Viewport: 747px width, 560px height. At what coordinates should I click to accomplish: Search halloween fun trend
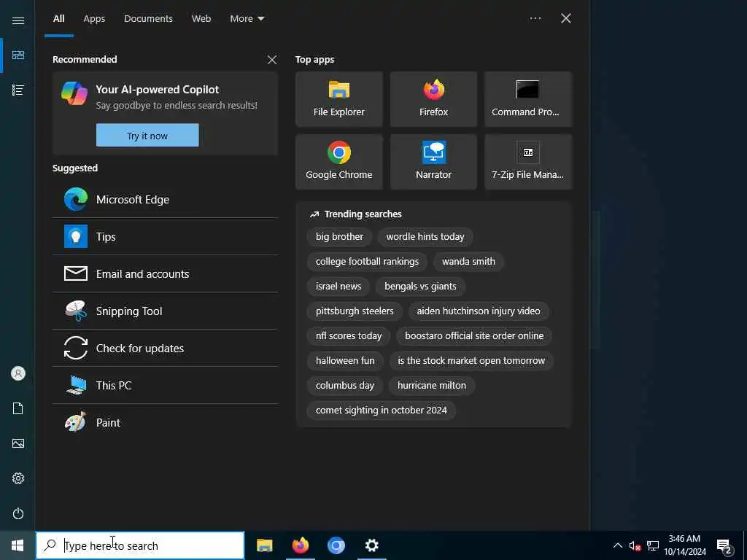[x=345, y=360]
